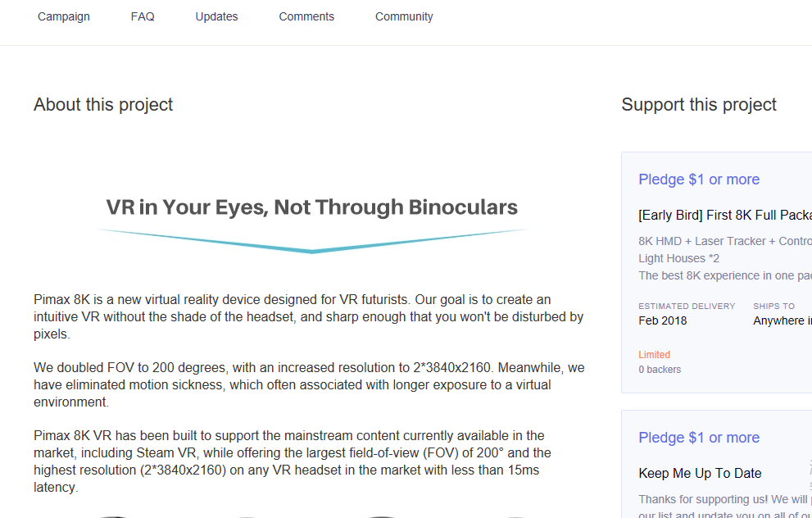Select the Early Bird 'Pledge $1 or more' reward

(699, 179)
